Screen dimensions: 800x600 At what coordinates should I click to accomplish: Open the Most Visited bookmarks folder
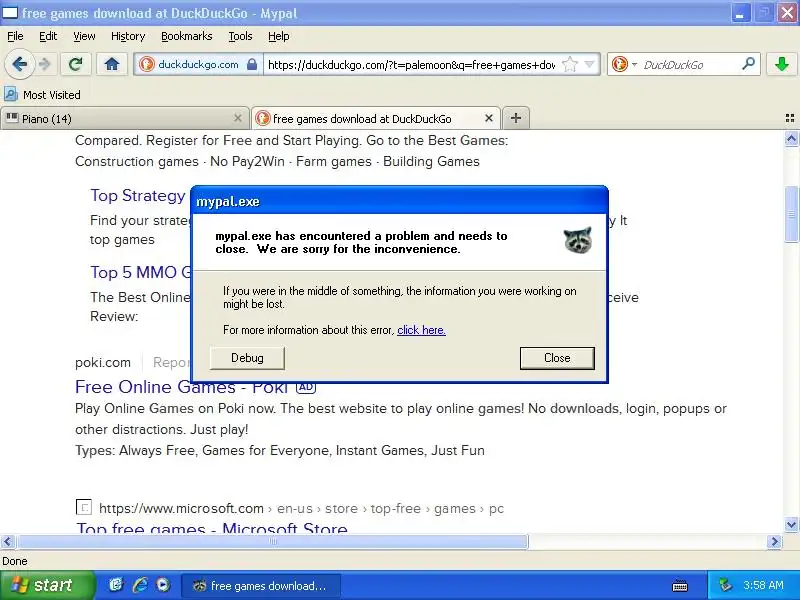(x=42, y=94)
